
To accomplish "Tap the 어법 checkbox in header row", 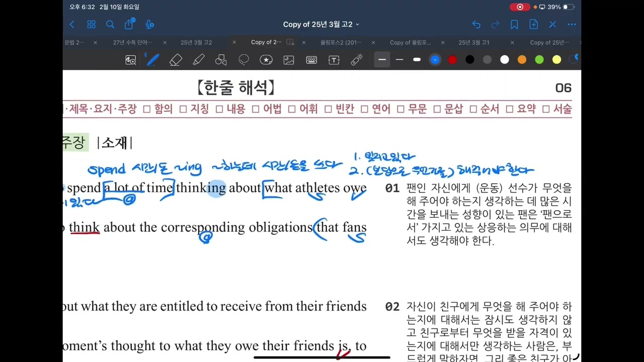I will point(255,109).
